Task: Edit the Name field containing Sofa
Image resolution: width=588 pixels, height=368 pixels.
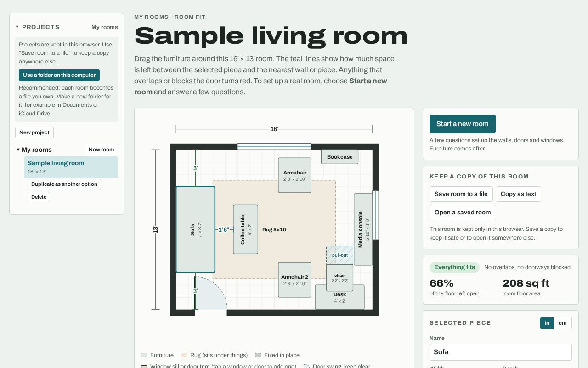Action: pyautogui.click(x=501, y=352)
